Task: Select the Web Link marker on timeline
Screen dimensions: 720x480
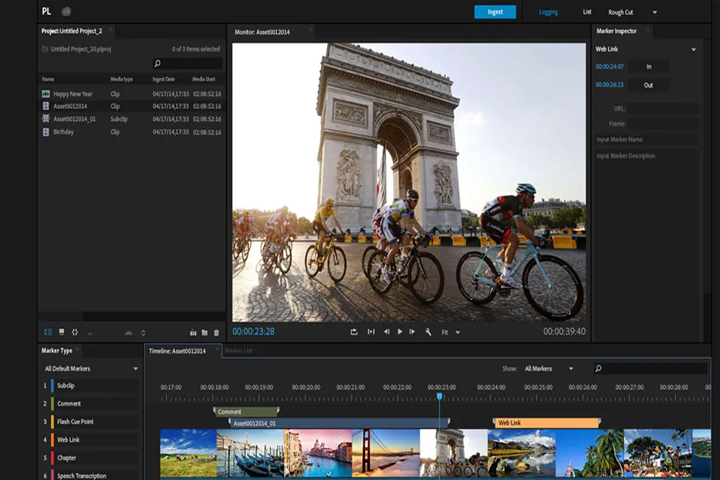Action: 546,423
